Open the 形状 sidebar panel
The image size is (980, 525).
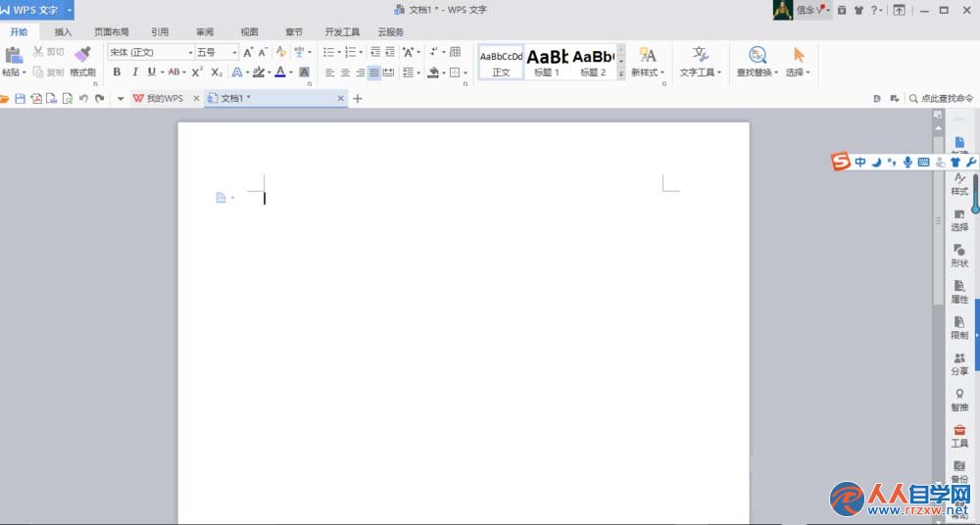pos(959,257)
